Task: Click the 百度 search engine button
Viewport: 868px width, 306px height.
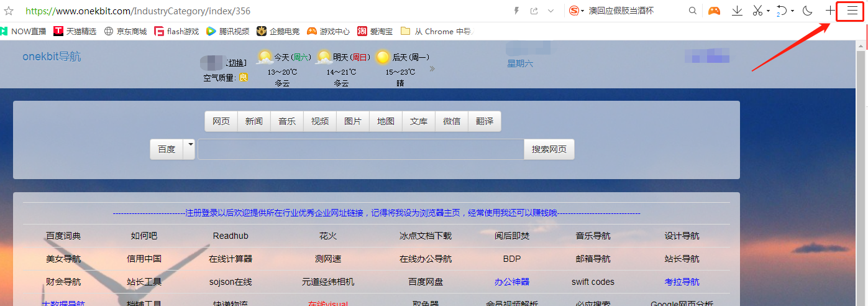Action: [167, 149]
